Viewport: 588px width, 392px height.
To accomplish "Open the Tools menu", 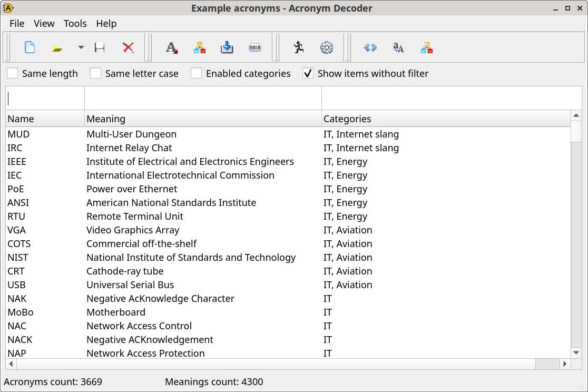I will [75, 23].
